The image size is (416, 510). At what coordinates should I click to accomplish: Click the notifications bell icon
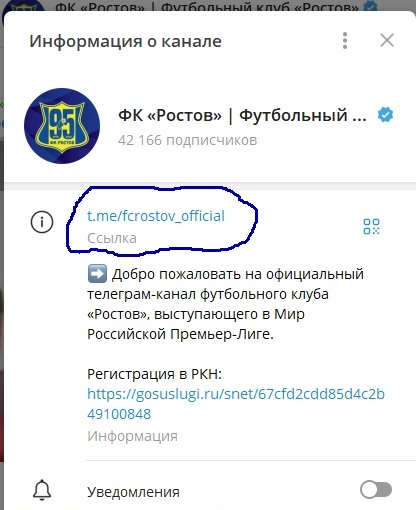coord(42,490)
